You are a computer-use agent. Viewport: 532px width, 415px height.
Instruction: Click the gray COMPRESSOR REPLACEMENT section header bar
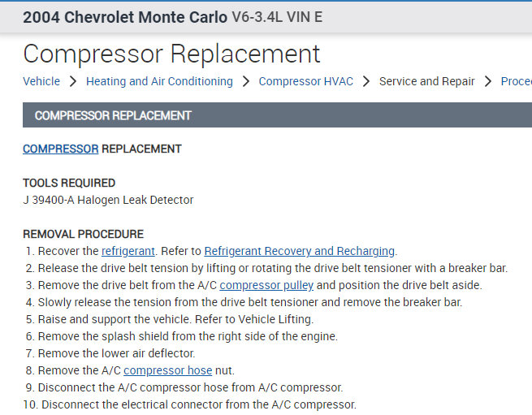tap(276, 115)
